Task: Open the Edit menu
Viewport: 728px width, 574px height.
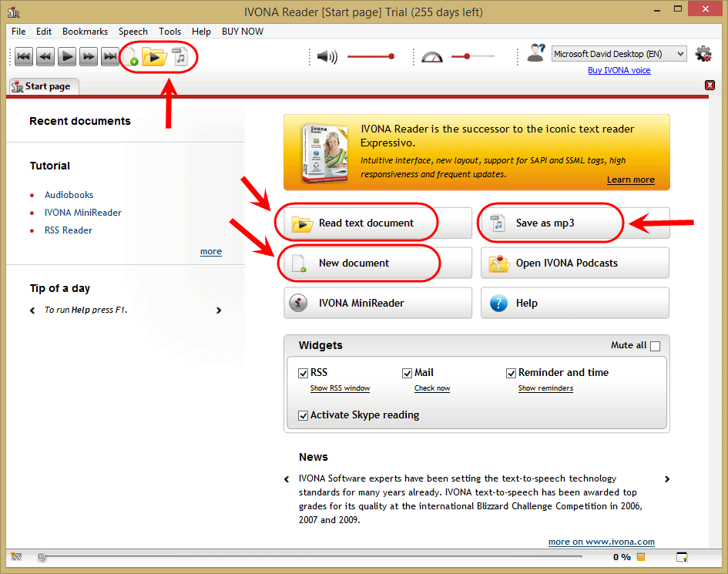Action: 44,31
